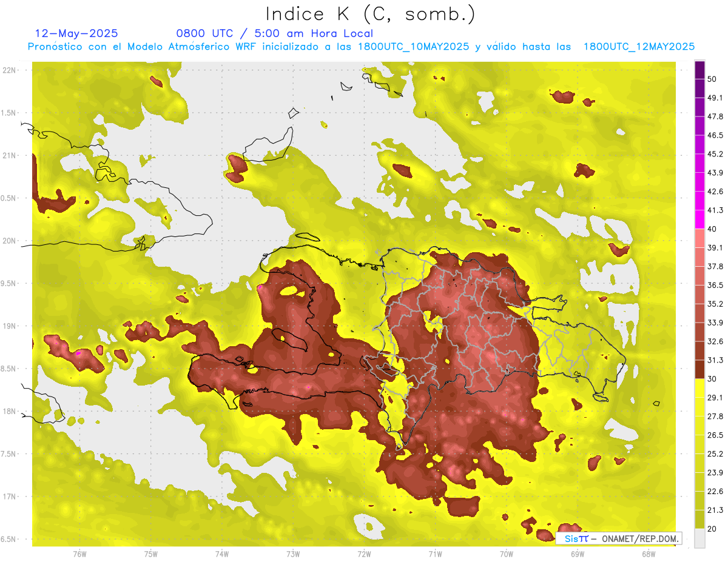The height and width of the screenshot is (562, 728).
Task: Click the '69W' longitude label
Action: click(578, 554)
